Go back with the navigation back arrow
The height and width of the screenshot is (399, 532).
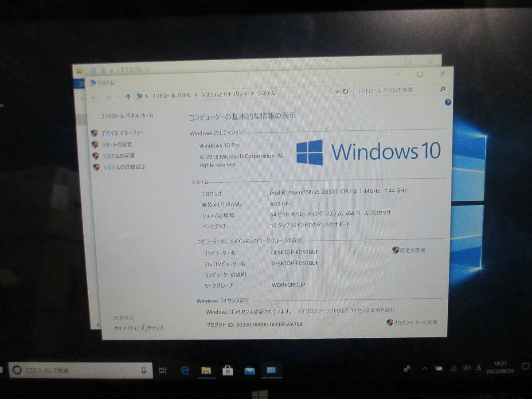point(95,97)
